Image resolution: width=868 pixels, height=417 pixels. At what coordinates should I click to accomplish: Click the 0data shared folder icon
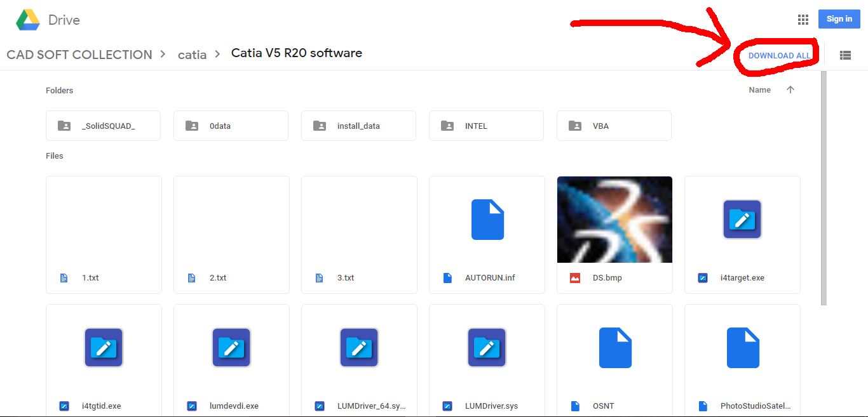pos(192,126)
